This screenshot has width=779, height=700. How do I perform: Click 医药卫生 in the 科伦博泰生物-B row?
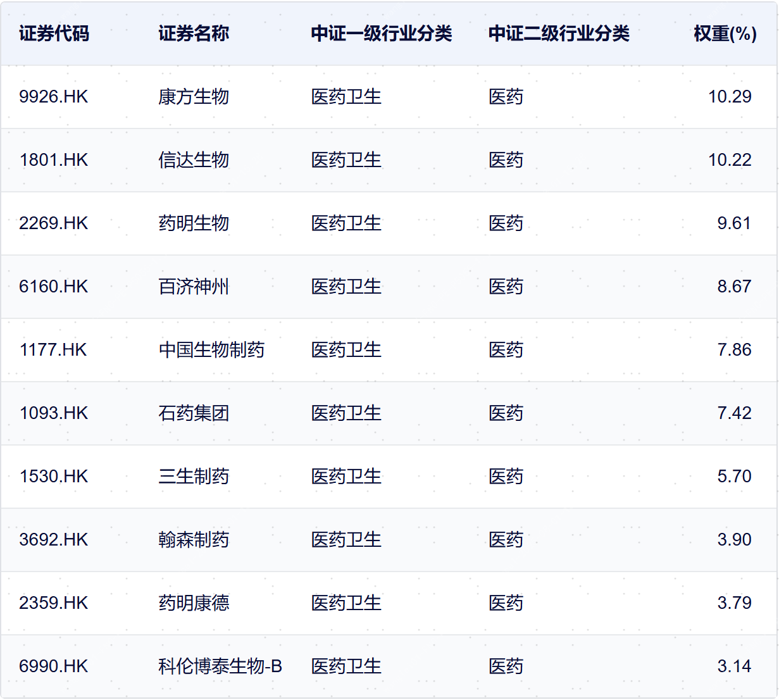click(x=346, y=666)
